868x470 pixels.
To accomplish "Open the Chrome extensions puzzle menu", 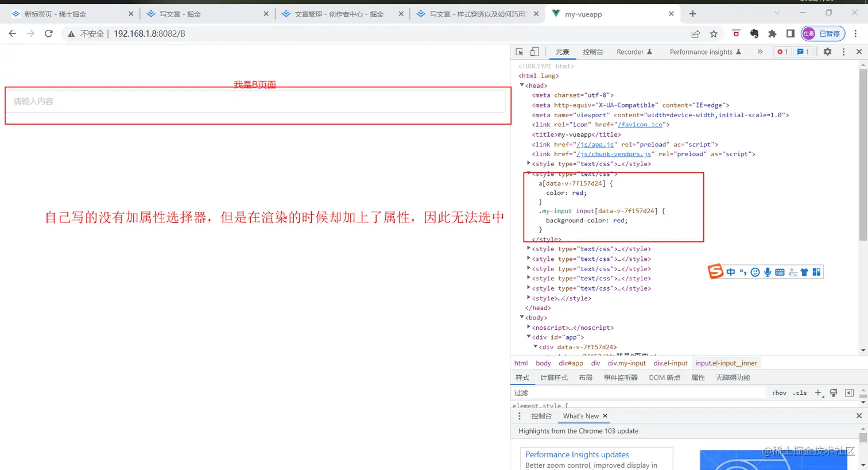I will pyautogui.click(x=772, y=34).
